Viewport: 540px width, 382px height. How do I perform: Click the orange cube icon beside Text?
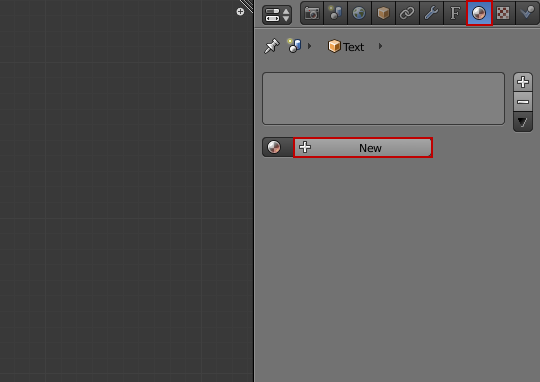pyautogui.click(x=334, y=46)
